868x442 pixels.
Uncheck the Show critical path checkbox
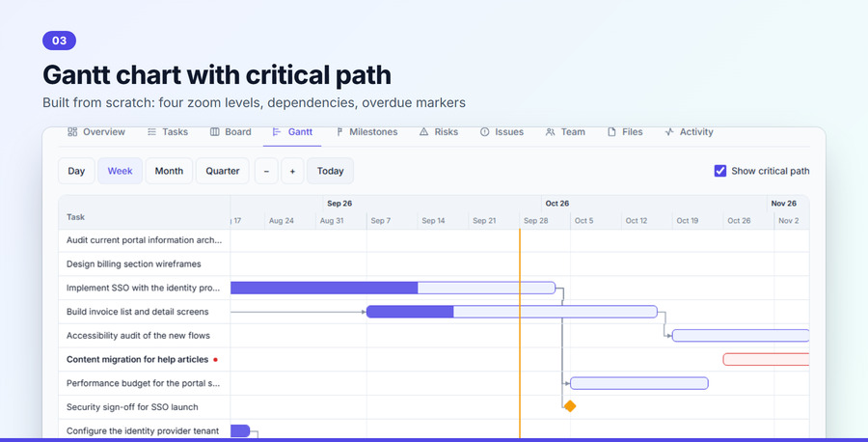pyautogui.click(x=720, y=171)
